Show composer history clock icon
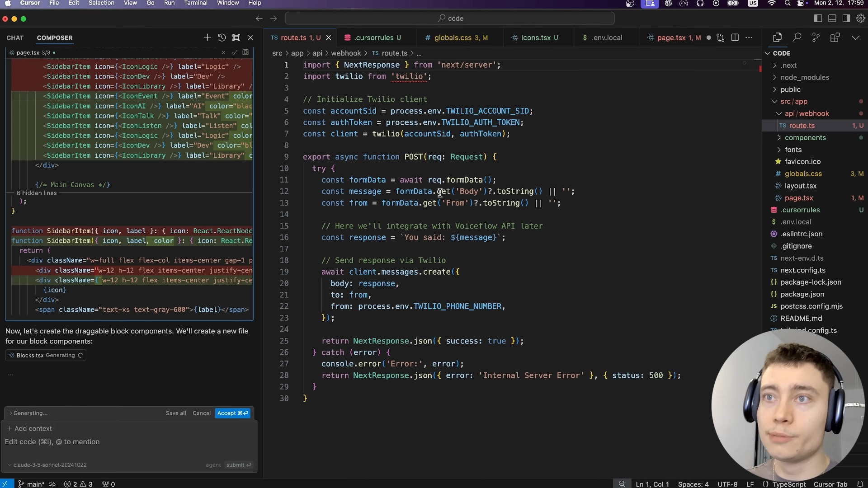868x488 pixels. tap(222, 38)
